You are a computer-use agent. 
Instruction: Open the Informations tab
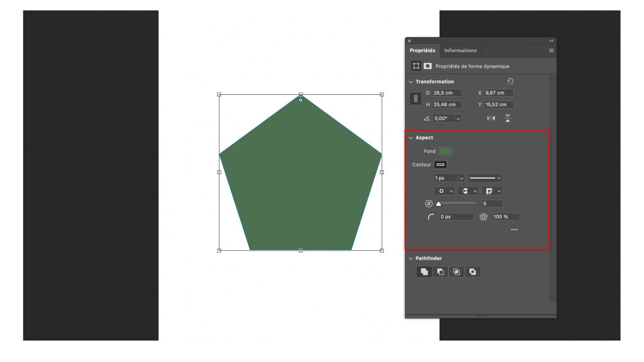click(460, 50)
